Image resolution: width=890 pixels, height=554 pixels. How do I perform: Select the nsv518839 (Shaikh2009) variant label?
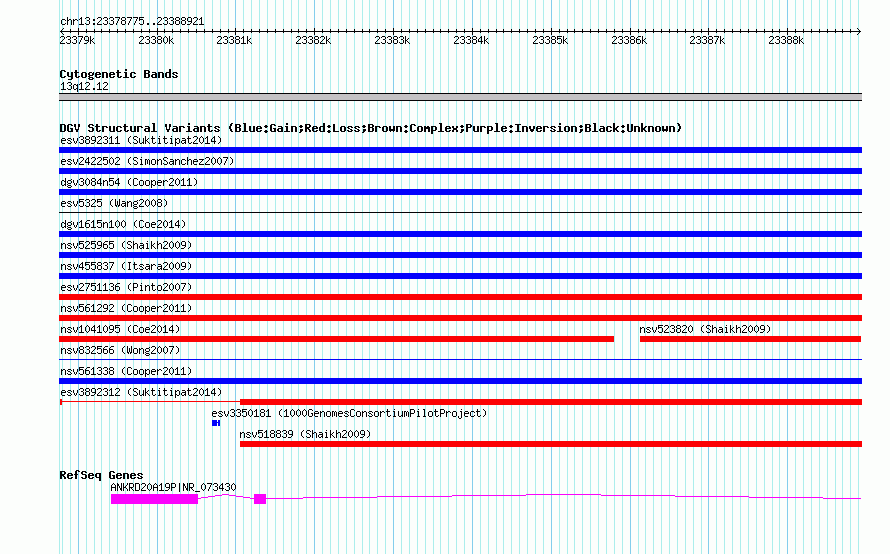(x=305, y=434)
